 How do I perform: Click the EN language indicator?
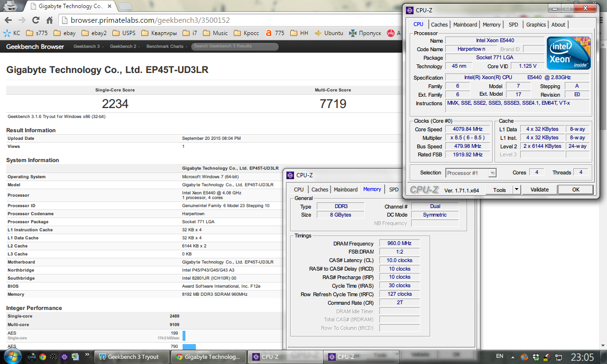click(499, 356)
